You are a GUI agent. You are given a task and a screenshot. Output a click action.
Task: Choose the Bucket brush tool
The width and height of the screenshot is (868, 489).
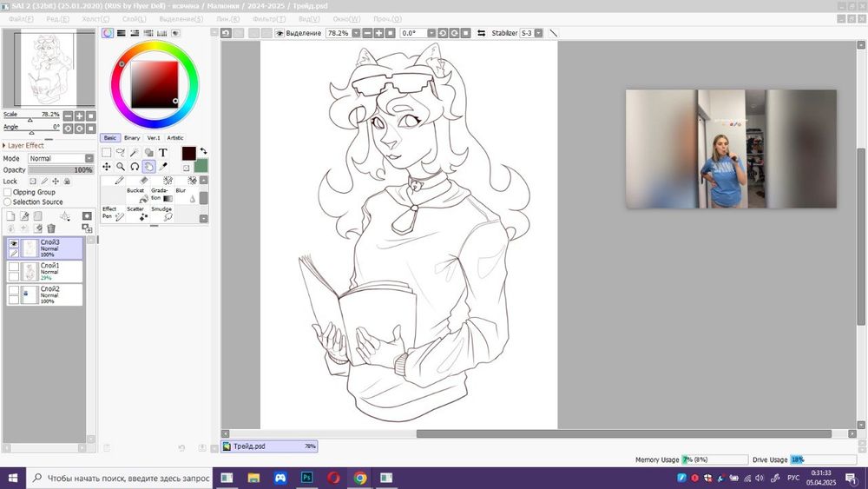pos(137,195)
